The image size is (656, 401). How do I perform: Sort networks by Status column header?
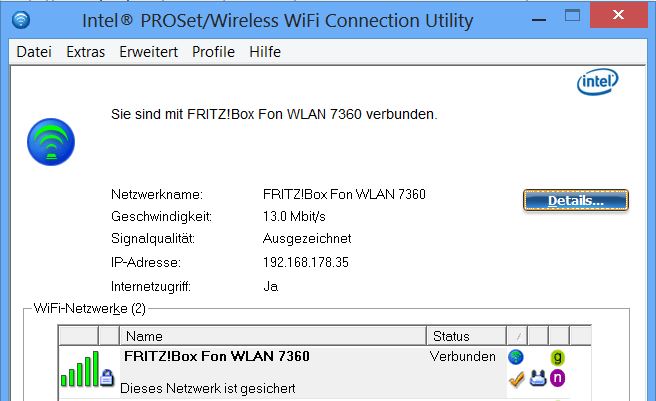coord(466,336)
